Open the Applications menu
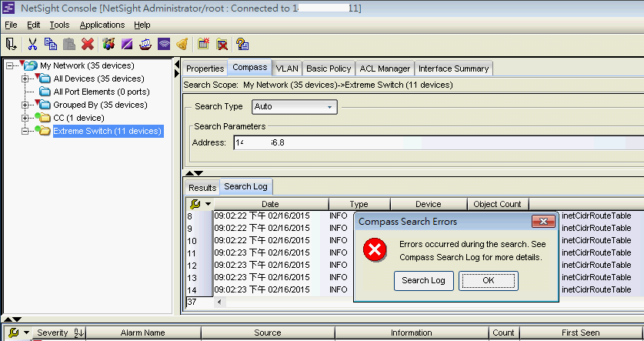 tap(102, 25)
